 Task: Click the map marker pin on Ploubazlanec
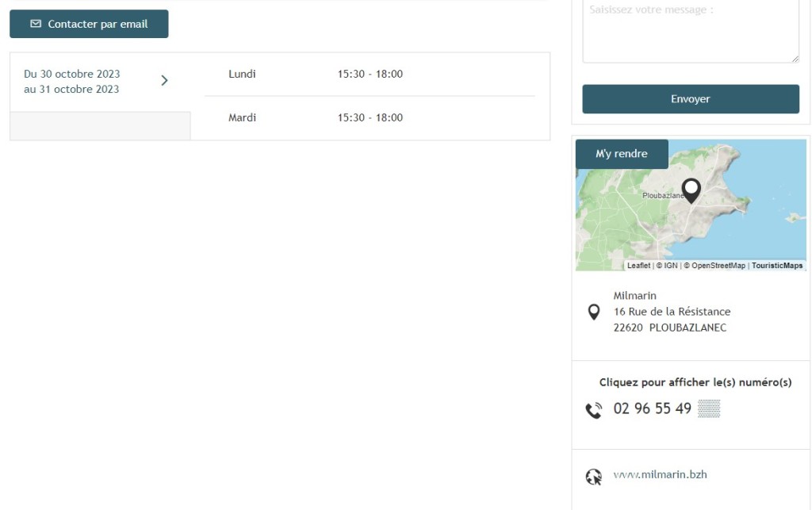click(691, 190)
